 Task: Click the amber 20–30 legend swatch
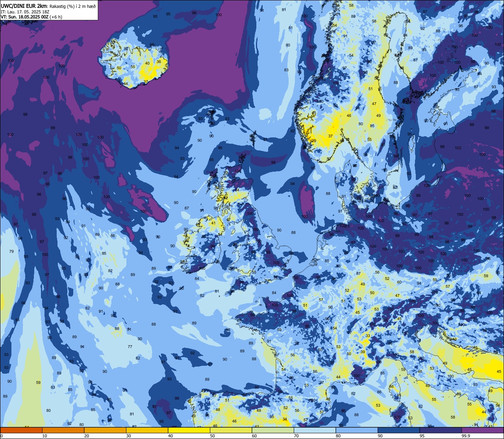pyautogui.click(x=105, y=430)
